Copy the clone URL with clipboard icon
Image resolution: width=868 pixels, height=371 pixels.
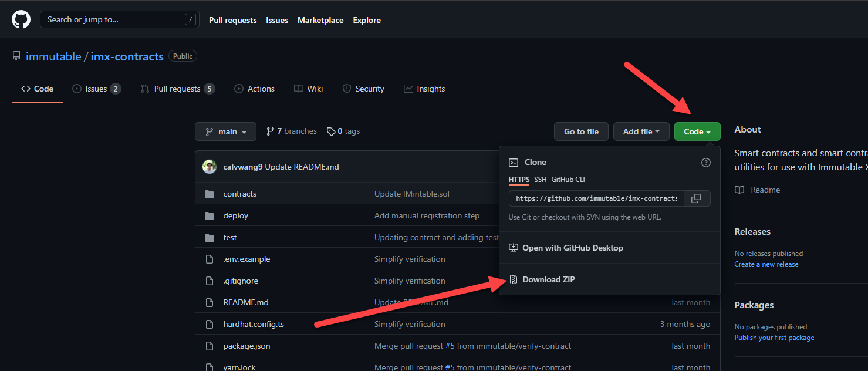pos(697,198)
